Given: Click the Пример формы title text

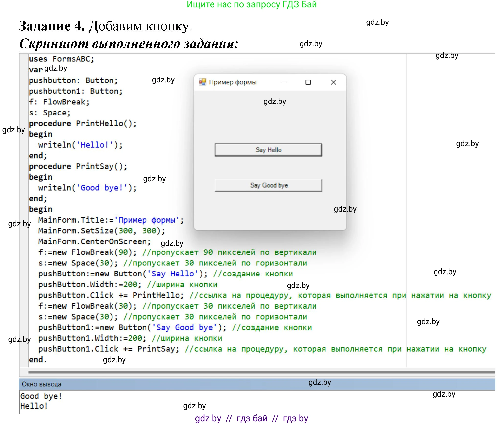Looking at the screenshot, I should click(x=233, y=82).
